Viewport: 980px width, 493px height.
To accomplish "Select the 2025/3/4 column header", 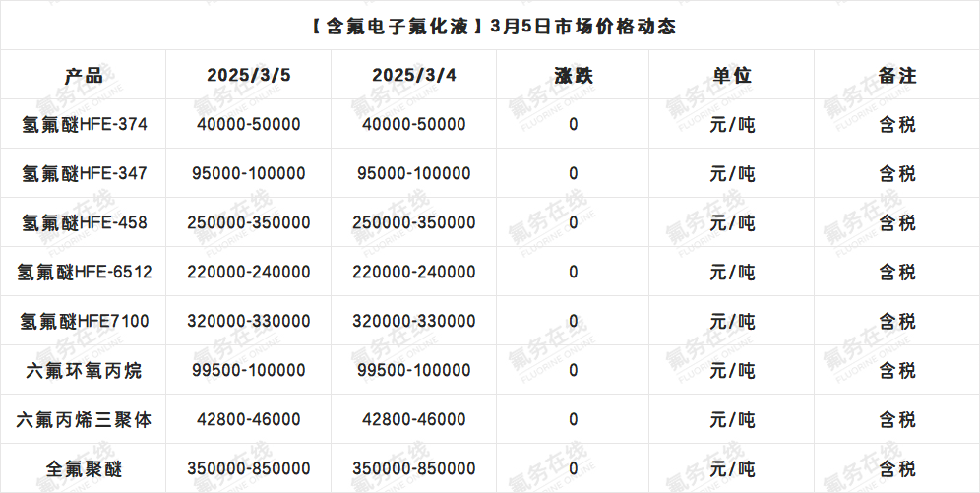I will coord(414,75).
